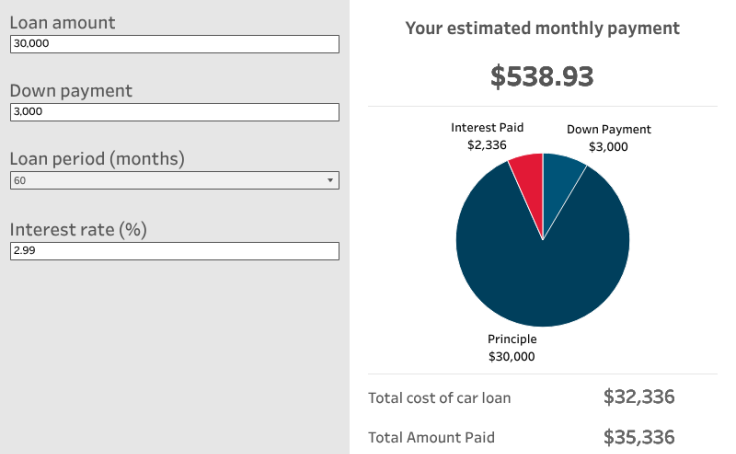Click the Total cost of car loan label
This screenshot has width=736, height=454.
click(x=439, y=398)
